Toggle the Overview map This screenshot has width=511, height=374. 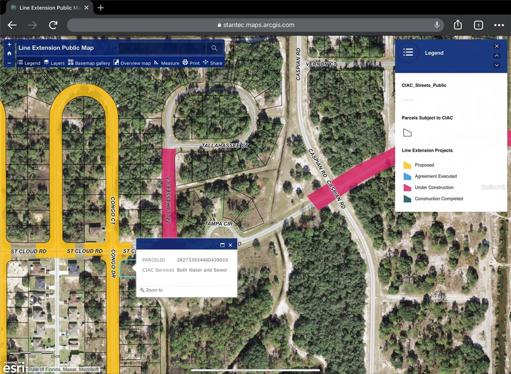132,63
